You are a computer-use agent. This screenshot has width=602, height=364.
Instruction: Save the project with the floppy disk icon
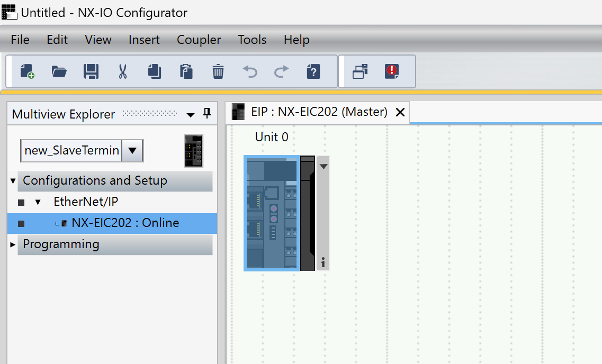click(91, 71)
